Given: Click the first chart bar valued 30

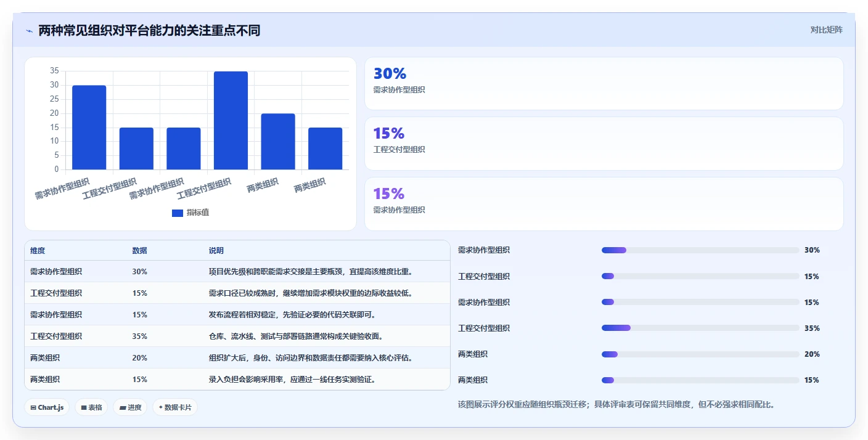Looking at the screenshot, I should (x=89, y=128).
